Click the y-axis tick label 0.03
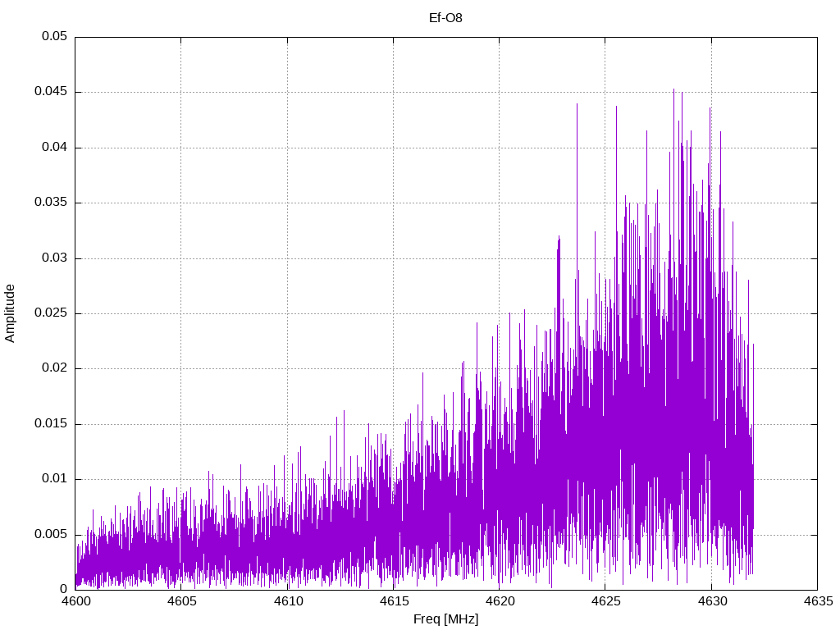The height and width of the screenshot is (630, 840). pyautogui.click(x=55, y=258)
